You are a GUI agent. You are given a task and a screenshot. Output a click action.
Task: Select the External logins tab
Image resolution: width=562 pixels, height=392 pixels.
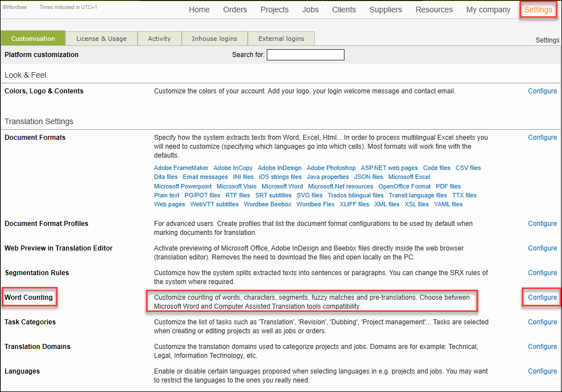[281, 39]
